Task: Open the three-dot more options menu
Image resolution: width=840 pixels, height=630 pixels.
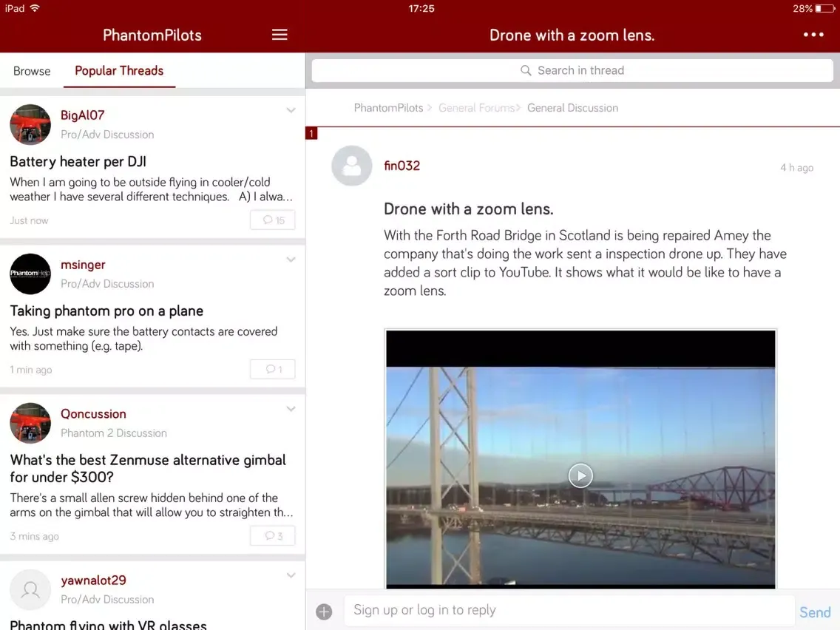Action: pos(813,35)
